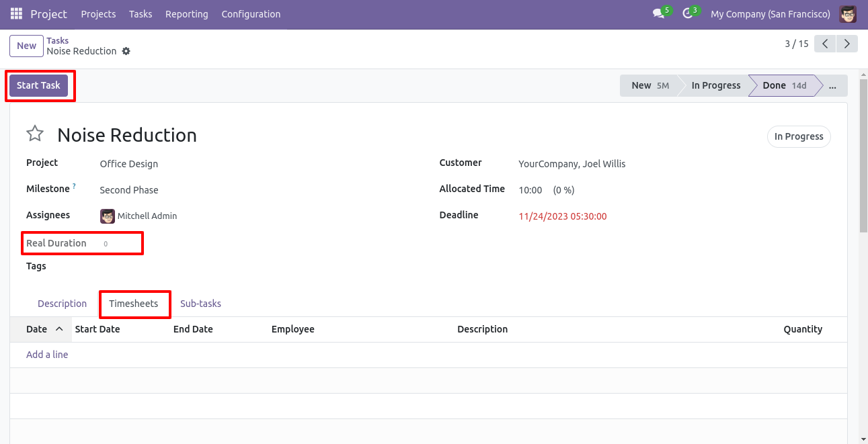Switch to the Description tab
The height and width of the screenshot is (444, 868).
click(x=62, y=304)
